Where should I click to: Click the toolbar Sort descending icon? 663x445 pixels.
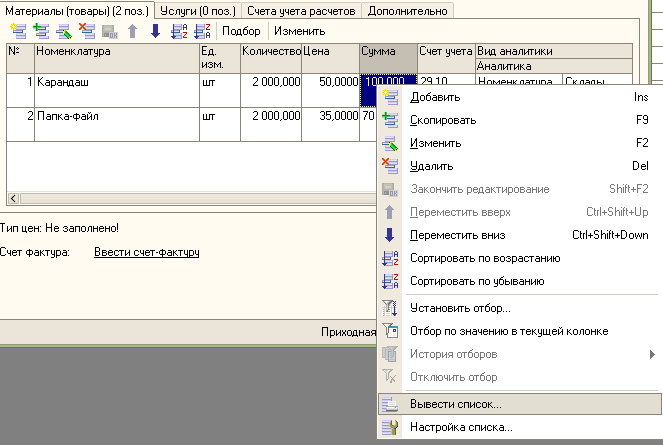[x=202, y=31]
